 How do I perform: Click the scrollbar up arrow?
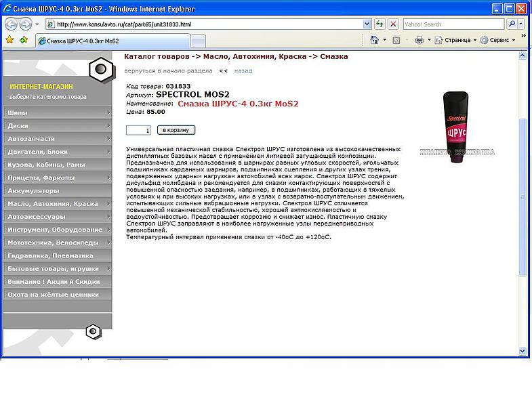[x=523, y=56]
